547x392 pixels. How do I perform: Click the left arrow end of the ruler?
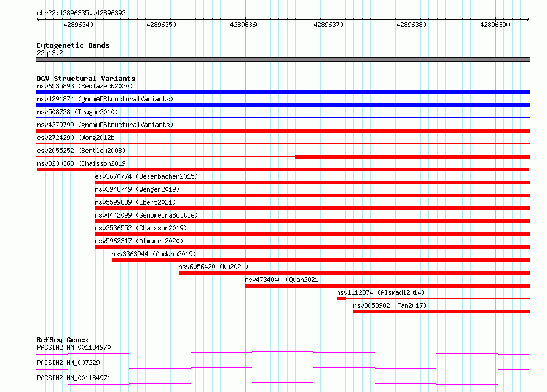pyautogui.click(x=38, y=19)
